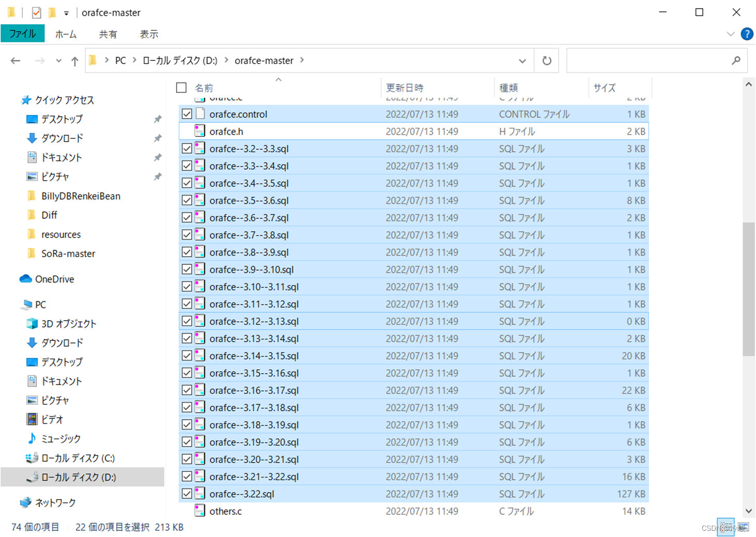
Task: Switch to large thumbnails view icon
Action: pyautogui.click(x=743, y=527)
